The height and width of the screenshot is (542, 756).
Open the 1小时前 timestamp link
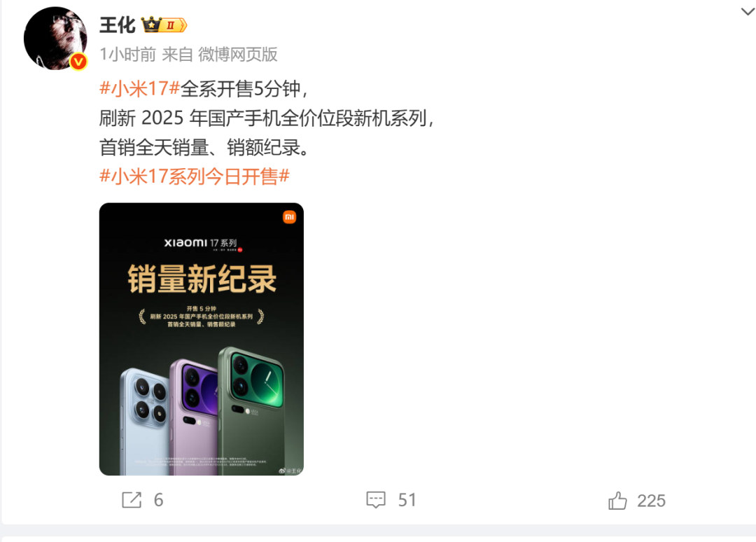coord(128,55)
